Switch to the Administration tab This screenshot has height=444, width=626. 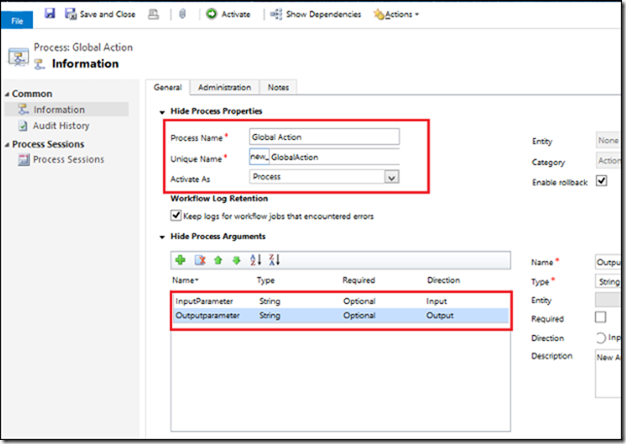224,87
